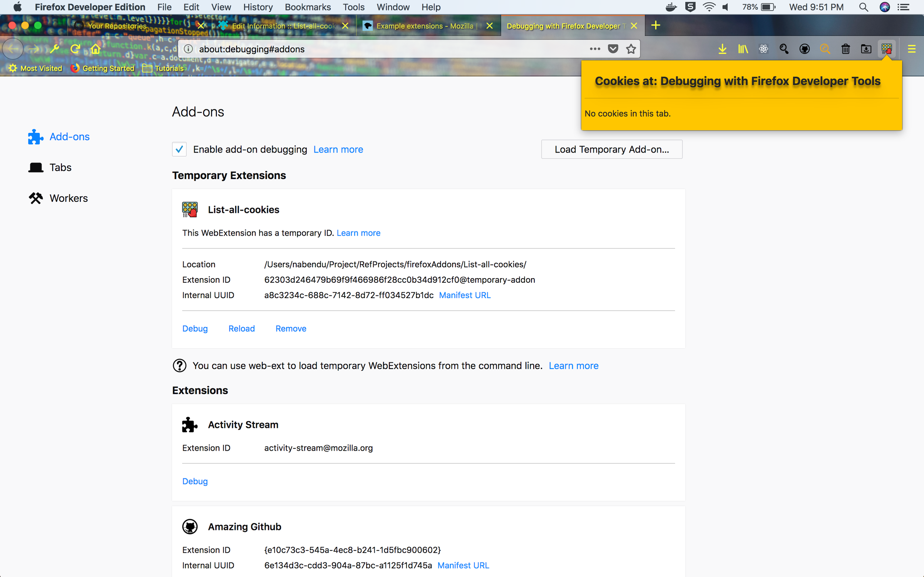Open the Library bookshelf icon
Viewport: 924px width, 577px height.
click(743, 49)
